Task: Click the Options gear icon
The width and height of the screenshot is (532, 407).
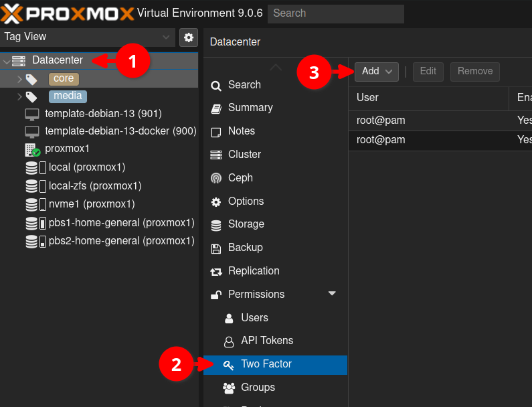Action: tap(216, 202)
